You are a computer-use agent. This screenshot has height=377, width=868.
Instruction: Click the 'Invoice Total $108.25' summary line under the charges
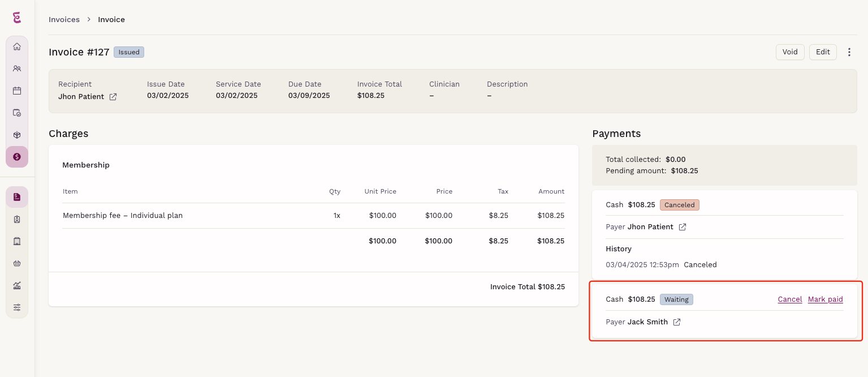click(x=528, y=287)
